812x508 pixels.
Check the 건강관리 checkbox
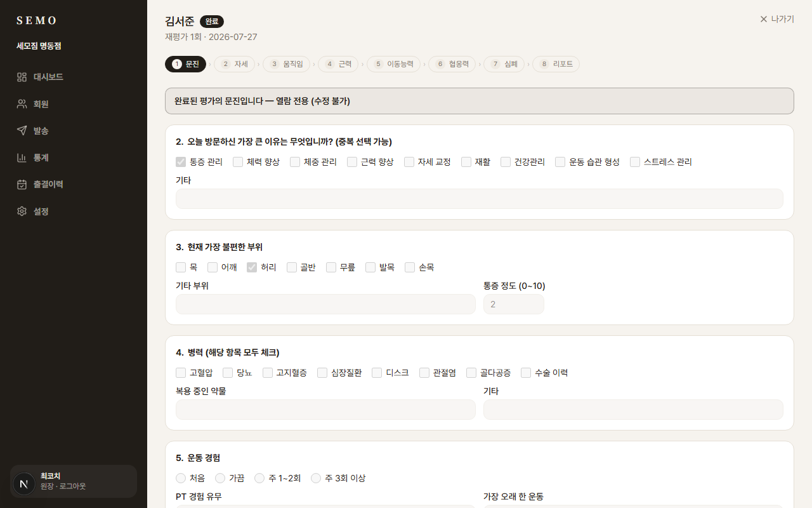[506, 162]
